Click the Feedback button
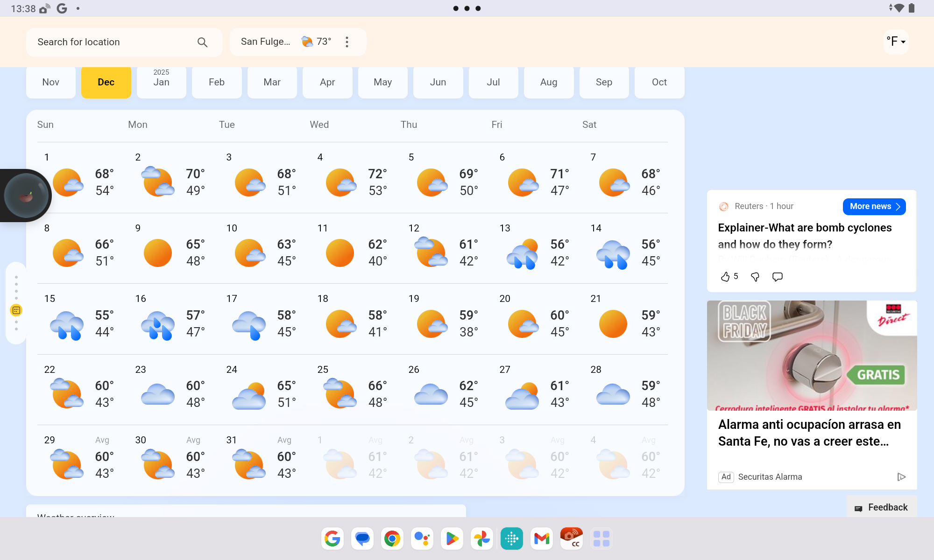The height and width of the screenshot is (560, 934). click(x=882, y=508)
